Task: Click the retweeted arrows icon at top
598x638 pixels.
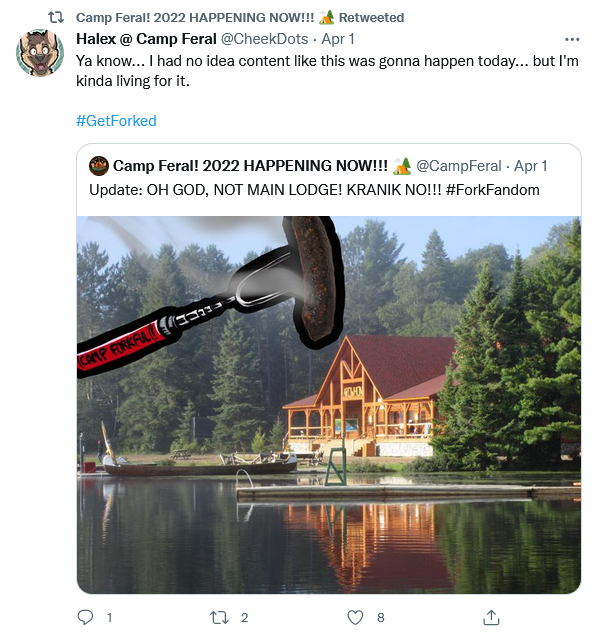Action: pyautogui.click(x=56, y=17)
